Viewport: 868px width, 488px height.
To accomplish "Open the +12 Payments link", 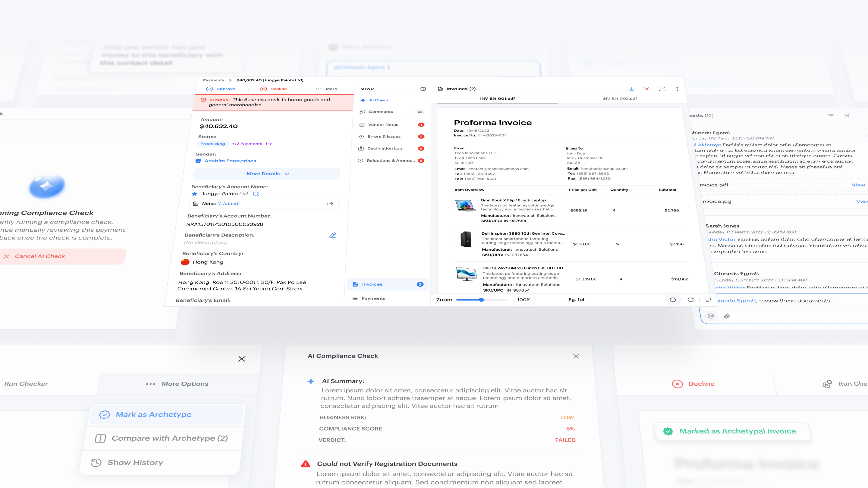I will tap(252, 144).
